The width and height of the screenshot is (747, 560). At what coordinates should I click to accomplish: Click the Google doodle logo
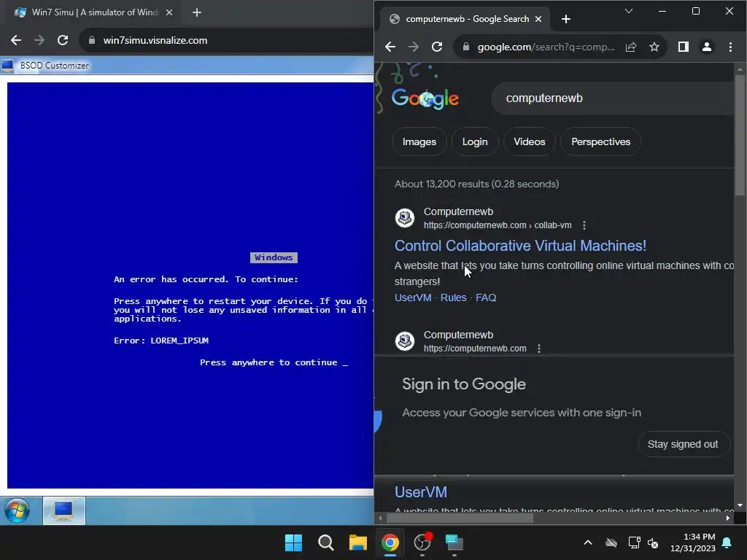click(425, 98)
